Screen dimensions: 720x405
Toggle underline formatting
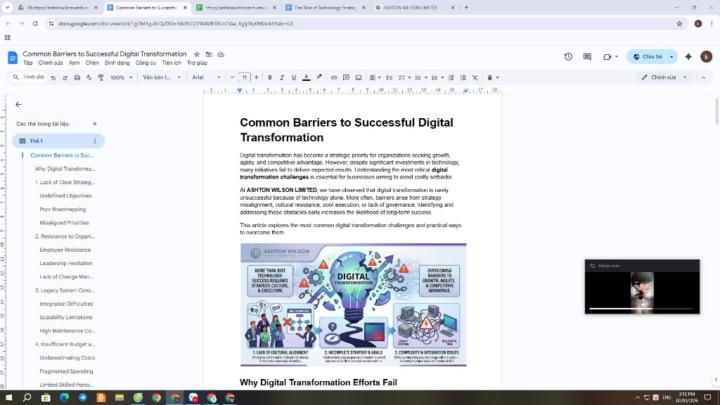tap(295, 77)
